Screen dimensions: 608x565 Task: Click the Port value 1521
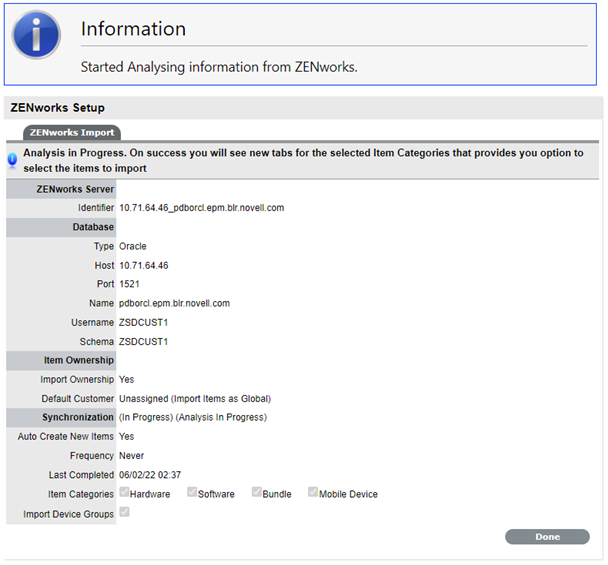click(129, 284)
